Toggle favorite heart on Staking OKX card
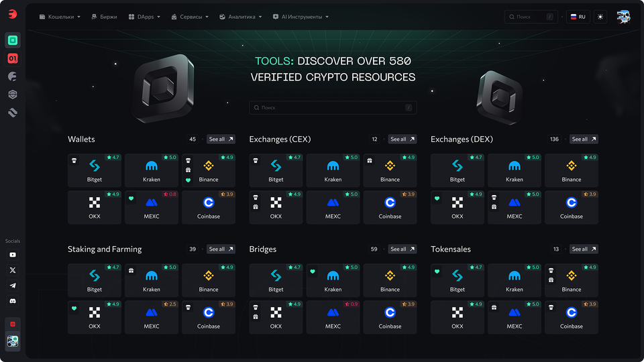The width and height of the screenshot is (644, 362). (74, 308)
